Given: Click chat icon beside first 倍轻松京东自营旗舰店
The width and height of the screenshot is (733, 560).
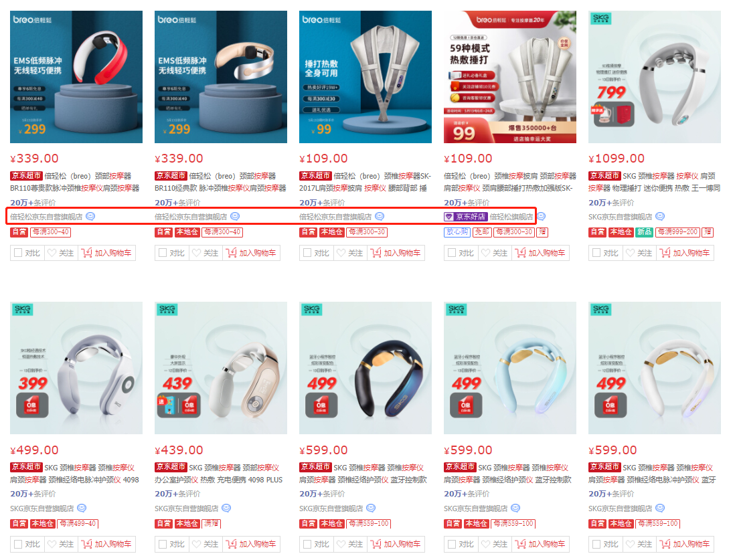Looking at the screenshot, I should 90,216.
